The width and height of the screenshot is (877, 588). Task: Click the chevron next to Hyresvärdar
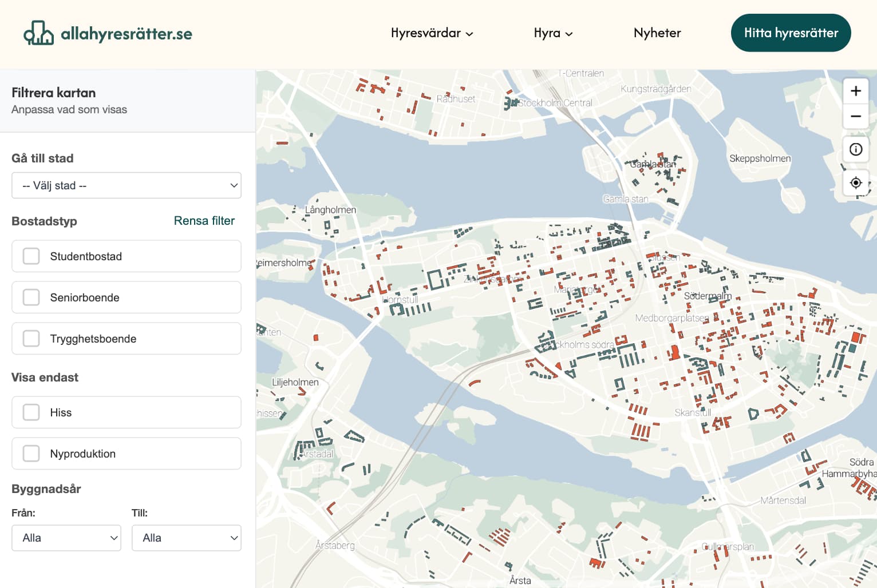click(x=469, y=34)
